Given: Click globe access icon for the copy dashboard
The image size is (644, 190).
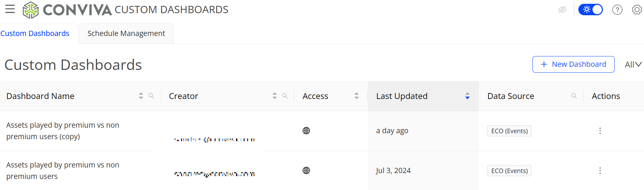Looking at the screenshot, I should (306, 131).
